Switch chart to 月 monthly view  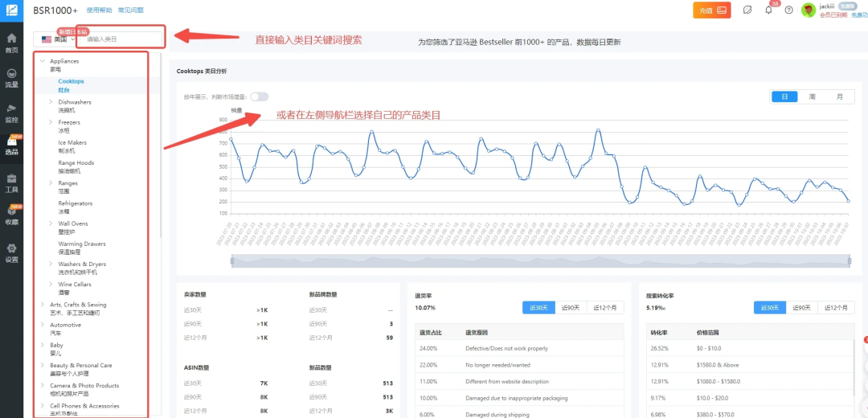point(840,96)
